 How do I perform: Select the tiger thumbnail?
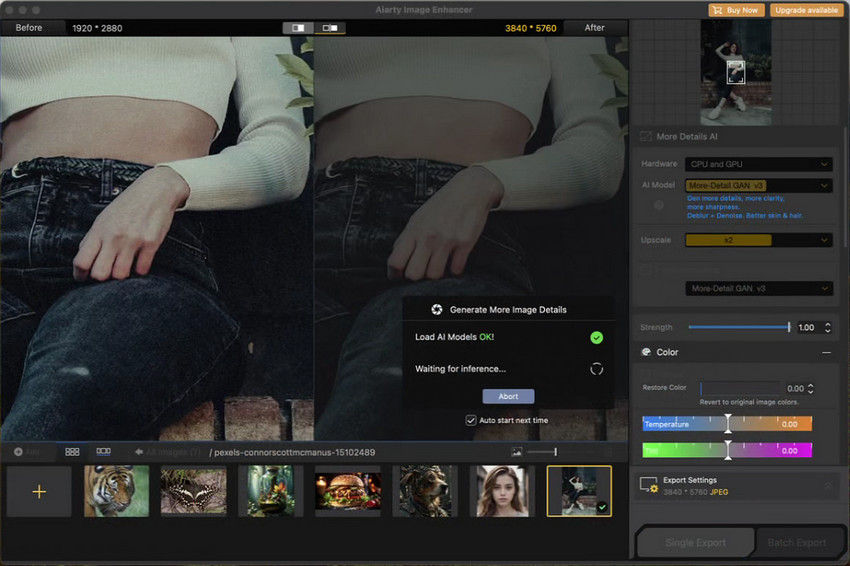point(117,491)
